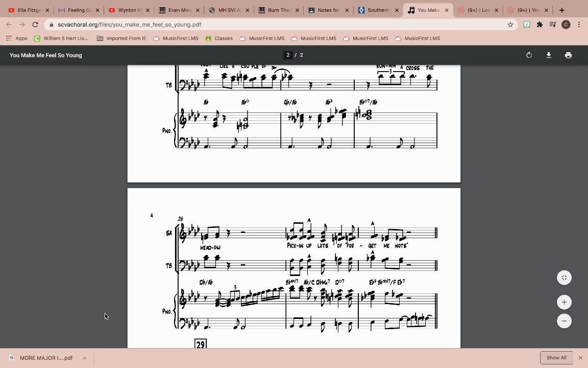View site information lock icon

pyautogui.click(x=52, y=25)
